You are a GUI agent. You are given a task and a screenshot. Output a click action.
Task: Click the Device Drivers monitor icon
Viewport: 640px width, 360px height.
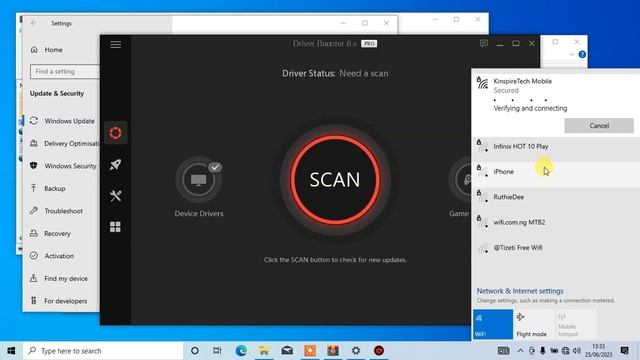tap(199, 180)
